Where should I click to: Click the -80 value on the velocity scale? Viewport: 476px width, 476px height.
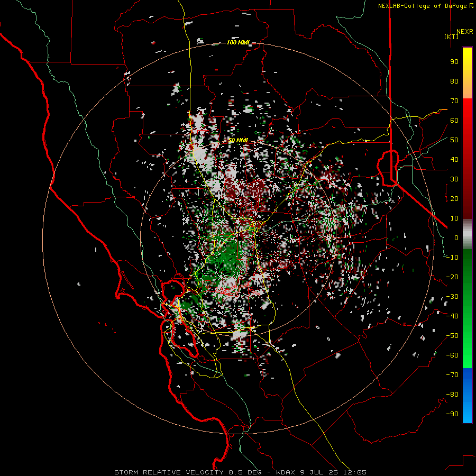tap(452, 395)
